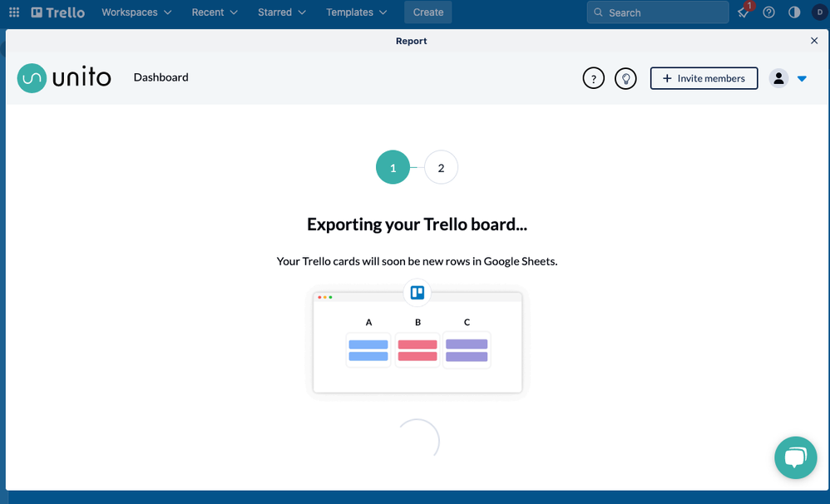Viewport: 830px width, 504px height.
Task: Open Trello help information icon
Action: [x=768, y=12]
